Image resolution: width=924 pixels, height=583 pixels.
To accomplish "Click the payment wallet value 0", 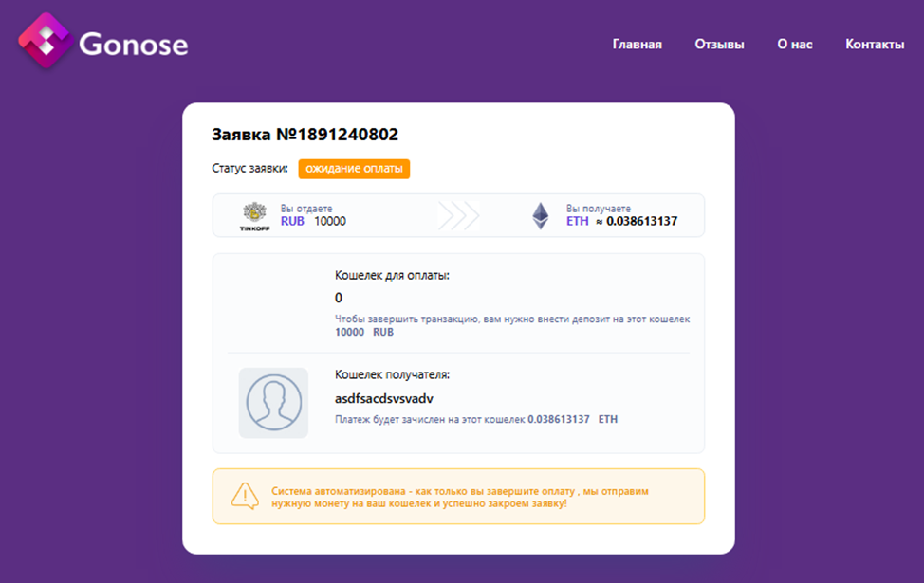I will (339, 298).
